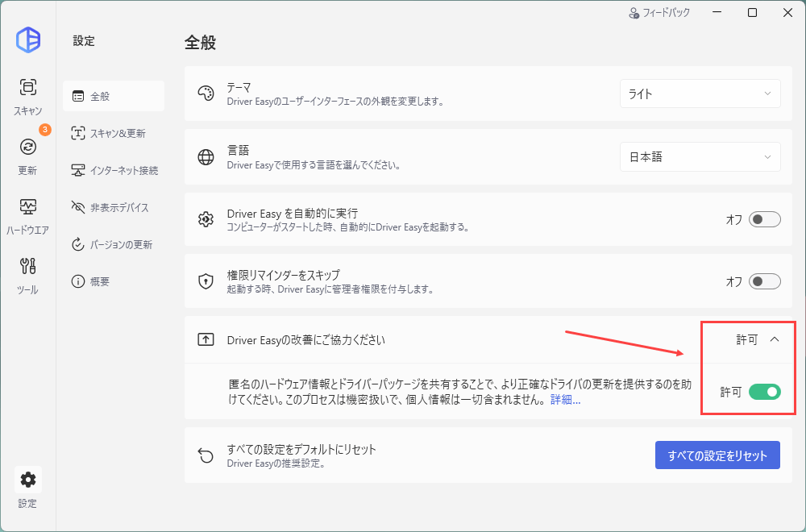The image size is (806, 532).
Task: Open the 概要 settings tab
Action: click(114, 281)
